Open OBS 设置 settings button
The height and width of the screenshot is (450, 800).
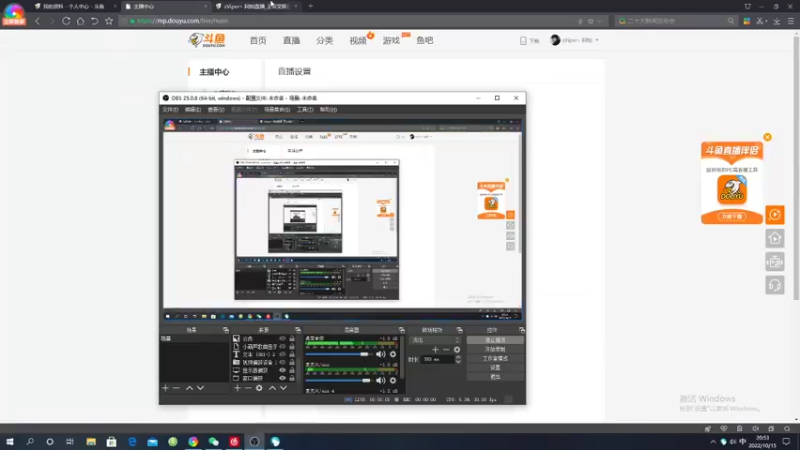click(x=495, y=368)
